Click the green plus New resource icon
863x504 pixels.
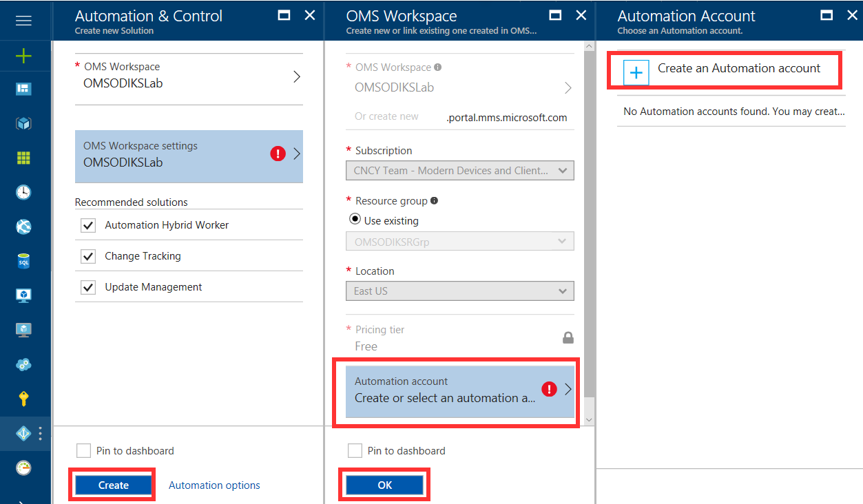(23, 56)
